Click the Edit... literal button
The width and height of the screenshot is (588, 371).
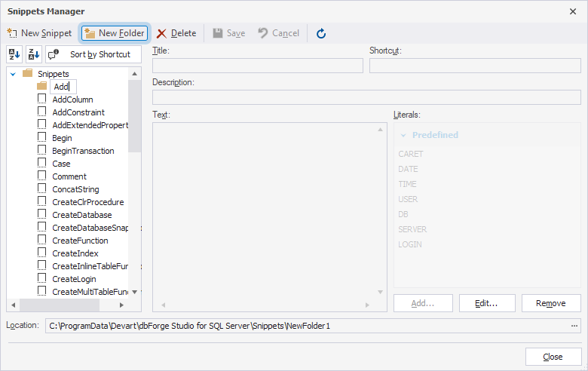pos(487,303)
